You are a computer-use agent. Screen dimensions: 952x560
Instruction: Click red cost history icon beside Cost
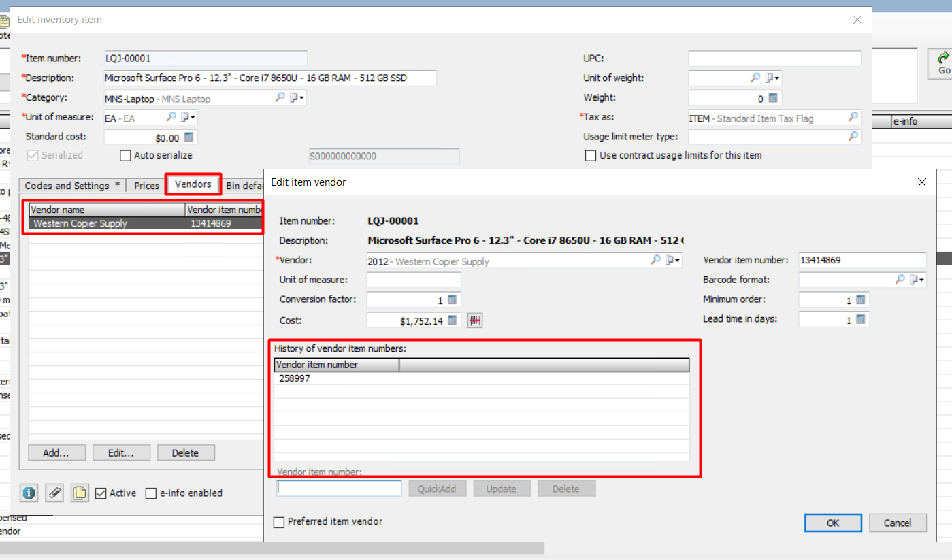(x=475, y=320)
